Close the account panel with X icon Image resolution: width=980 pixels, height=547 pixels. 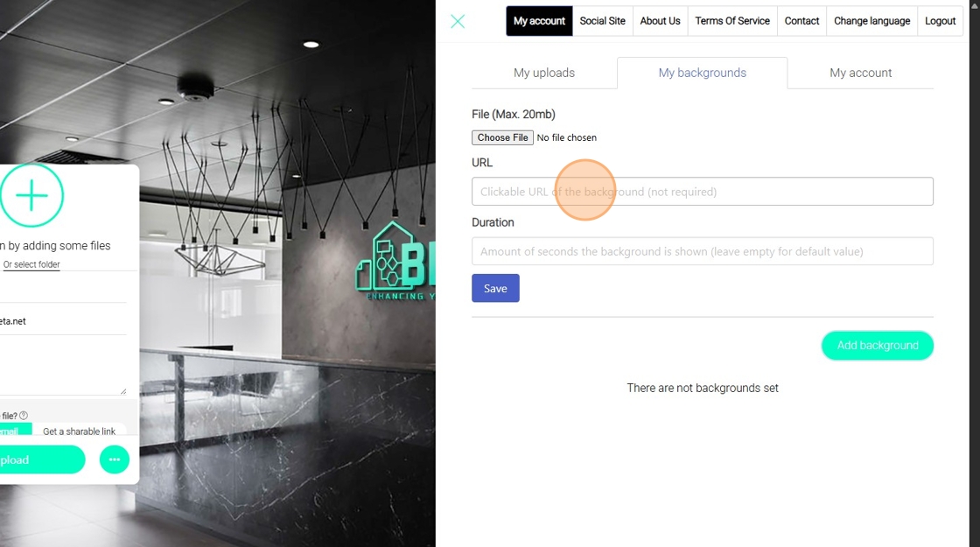tap(458, 21)
